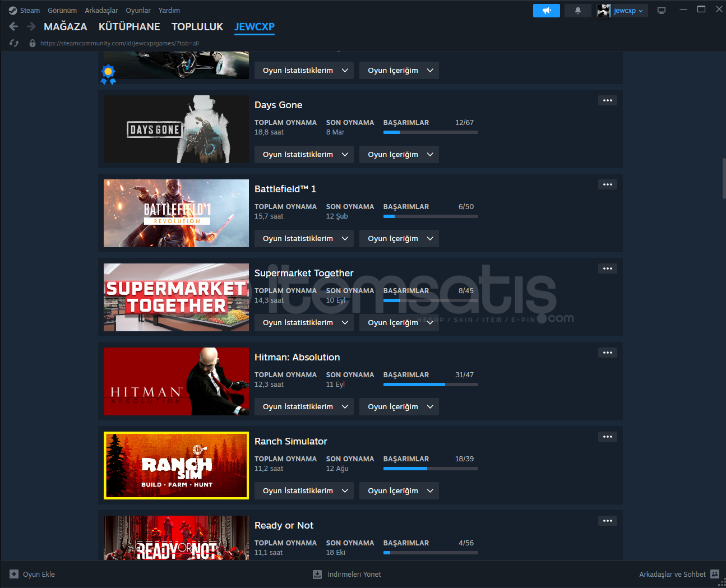Open announcements via the megaphone icon
The image size is (726, 588).
pos(547,11)
